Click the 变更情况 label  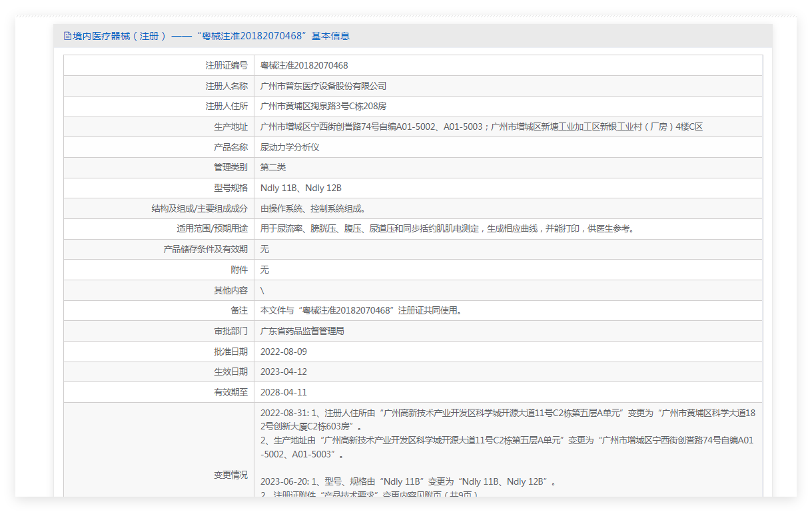tap(230, 475)
